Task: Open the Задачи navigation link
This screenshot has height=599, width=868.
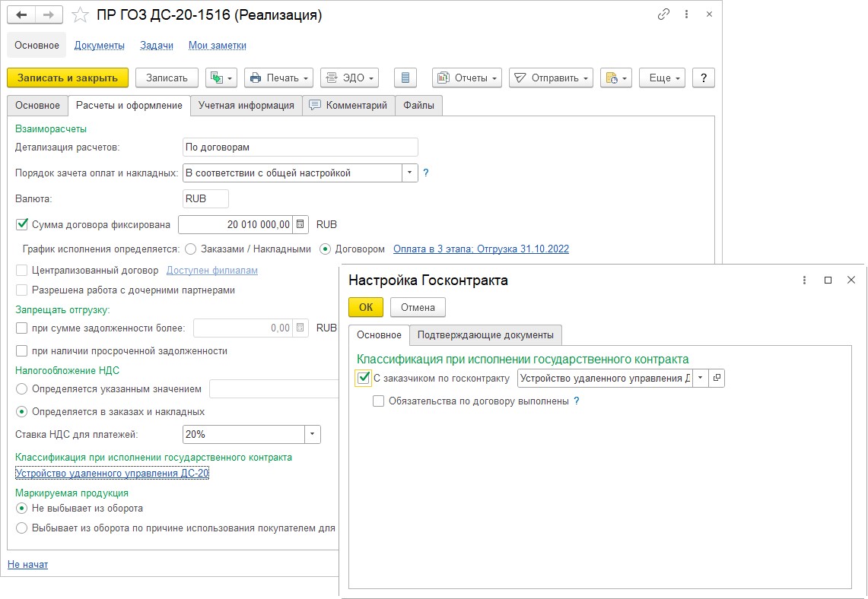Action: coord(157,46)
